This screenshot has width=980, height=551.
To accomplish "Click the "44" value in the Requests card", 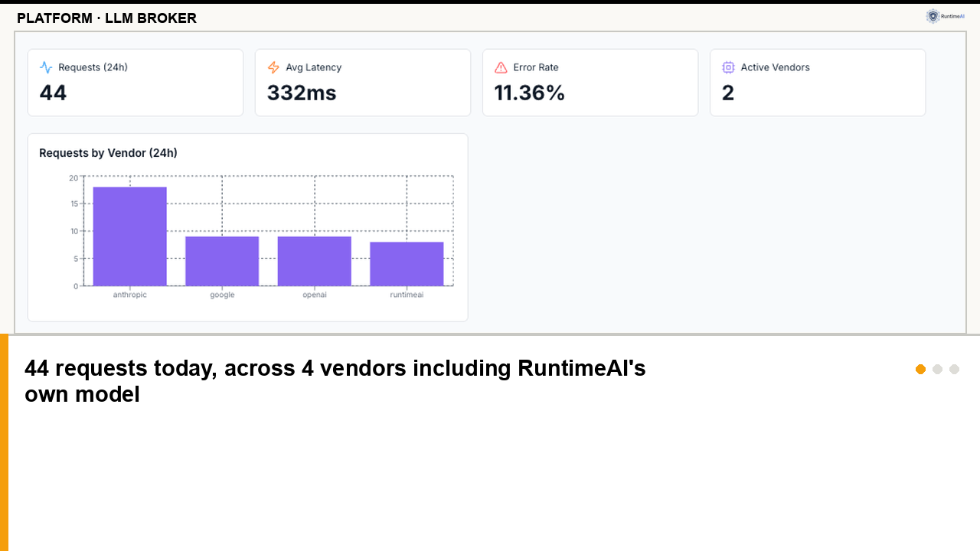I will coord(53,93).
